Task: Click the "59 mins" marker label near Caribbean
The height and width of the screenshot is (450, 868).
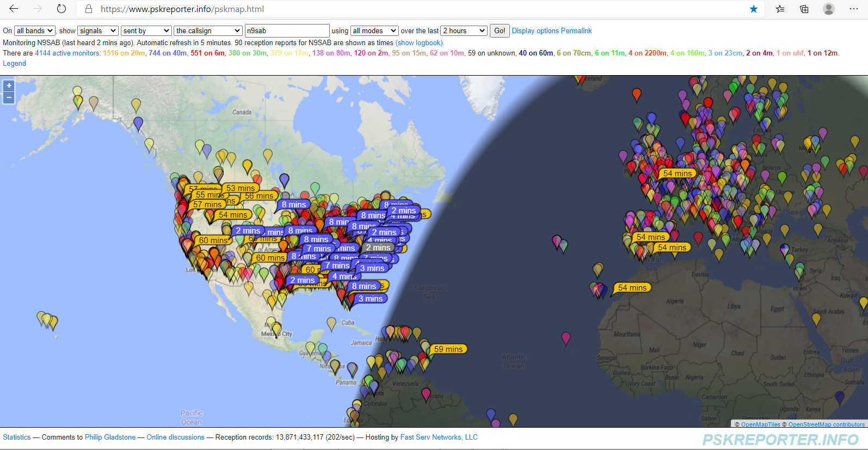Action: 448,349
